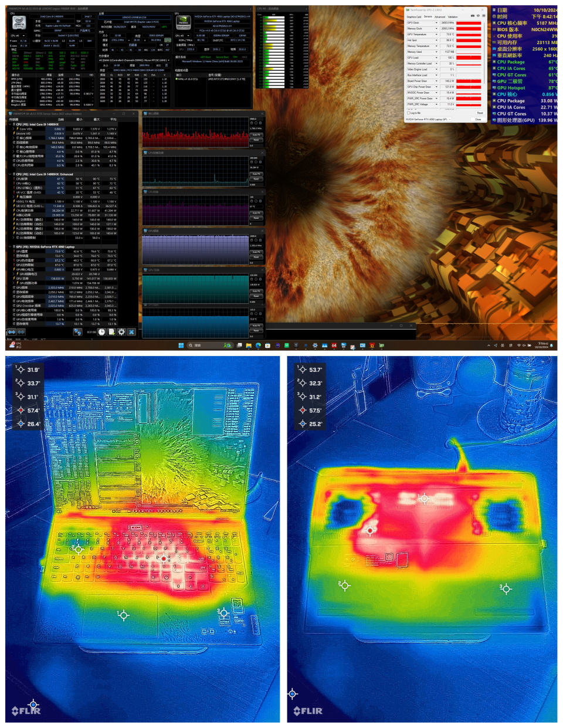Click Reset on the teal GPU power graph
Image resolution: width=563 pixels, height=728 pixels.
click(x=256, y=296)
